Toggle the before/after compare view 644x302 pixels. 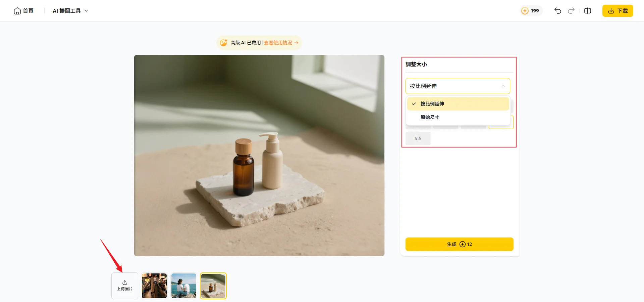click(x=588, y=11)
